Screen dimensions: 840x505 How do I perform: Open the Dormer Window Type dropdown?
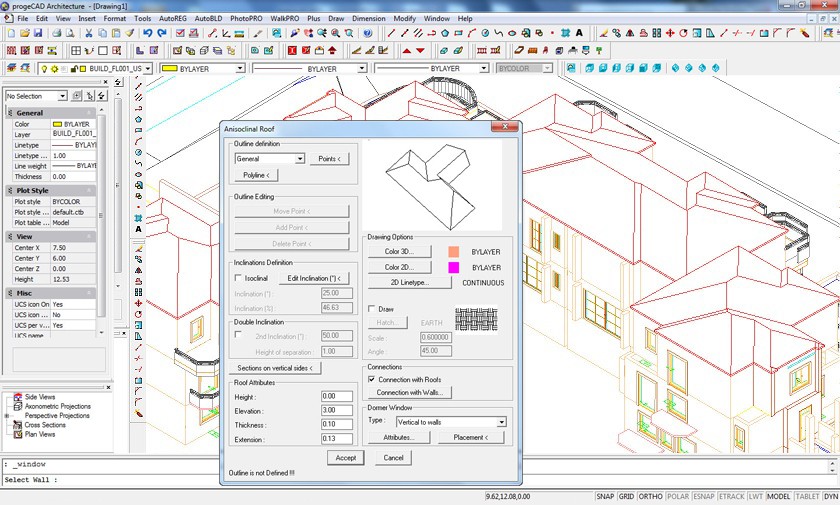pos(501,422)
